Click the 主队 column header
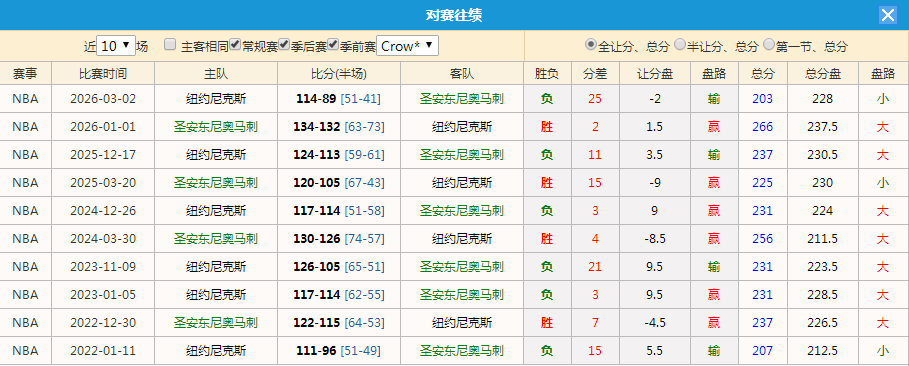This screenshot has width=909, height=366. (216, 74)
